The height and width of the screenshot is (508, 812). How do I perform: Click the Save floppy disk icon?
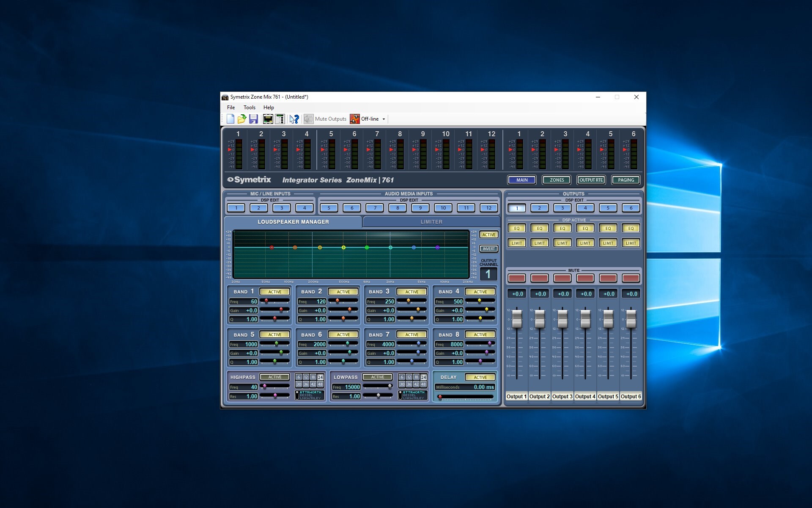click(253, 119)
